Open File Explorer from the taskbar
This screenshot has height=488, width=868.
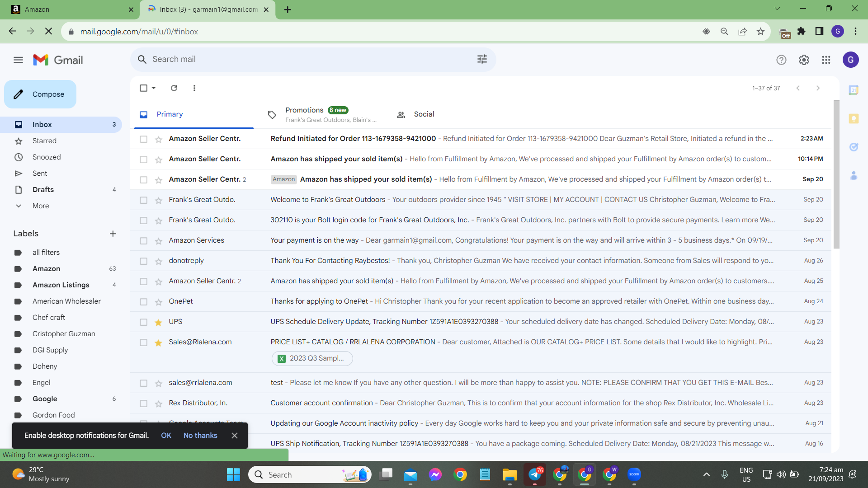509,474
